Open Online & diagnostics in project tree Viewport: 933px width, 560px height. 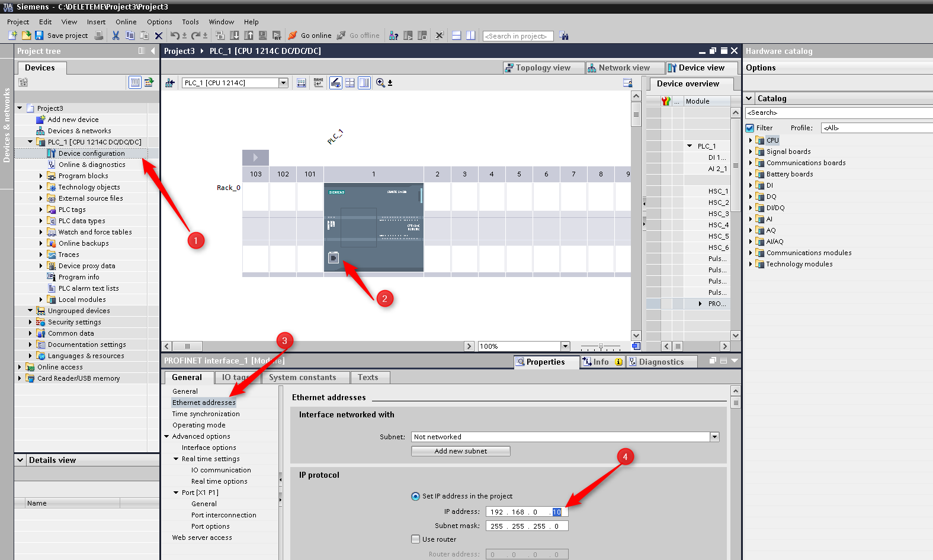tap(92, 165)
